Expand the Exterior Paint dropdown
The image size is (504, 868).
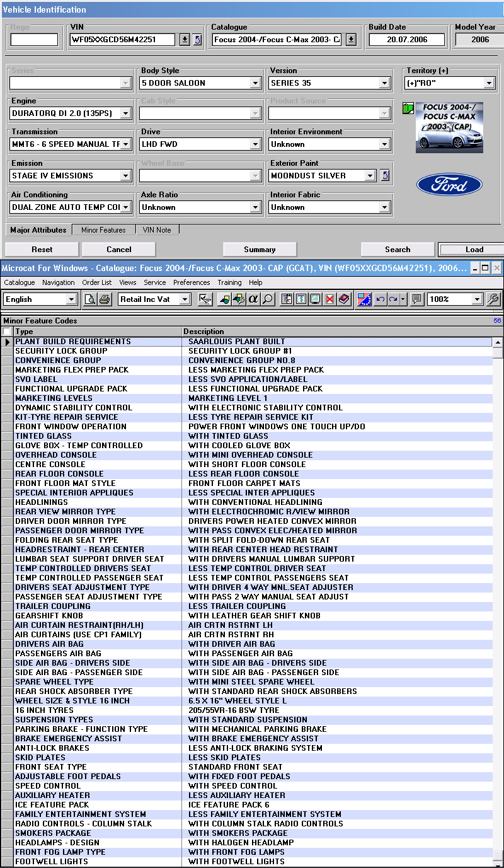(x=370, y=176)
